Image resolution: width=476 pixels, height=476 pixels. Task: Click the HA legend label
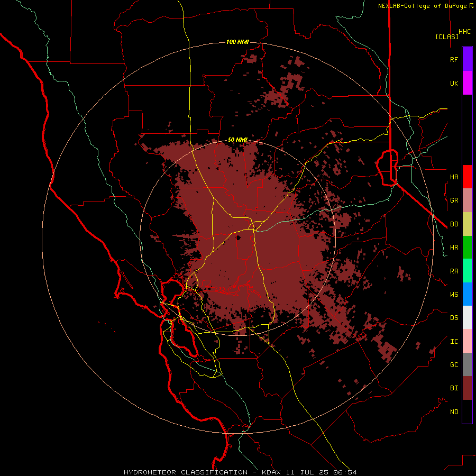454,177
